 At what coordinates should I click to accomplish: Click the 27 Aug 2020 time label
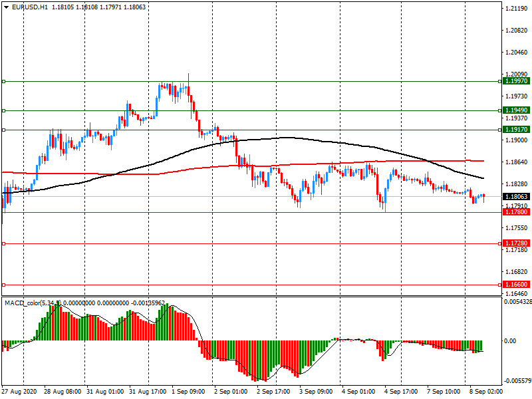pyautogui.click(x=19, y=392)
